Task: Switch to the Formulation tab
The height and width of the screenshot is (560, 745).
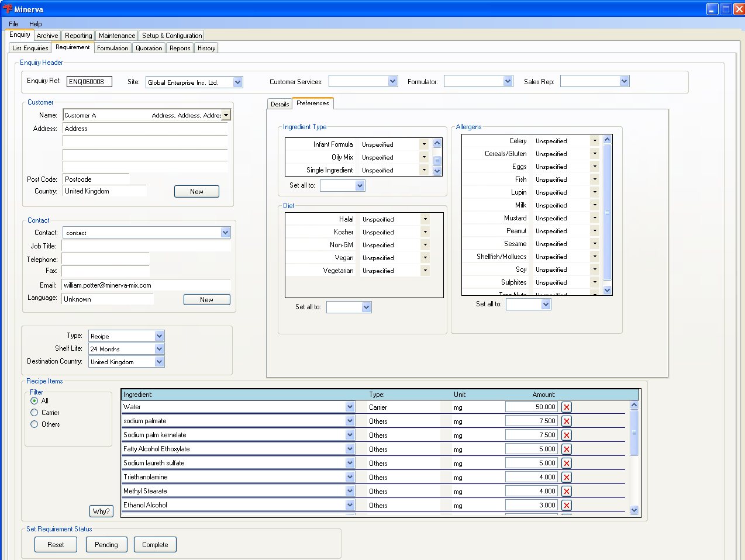Action: pos(113,48)
